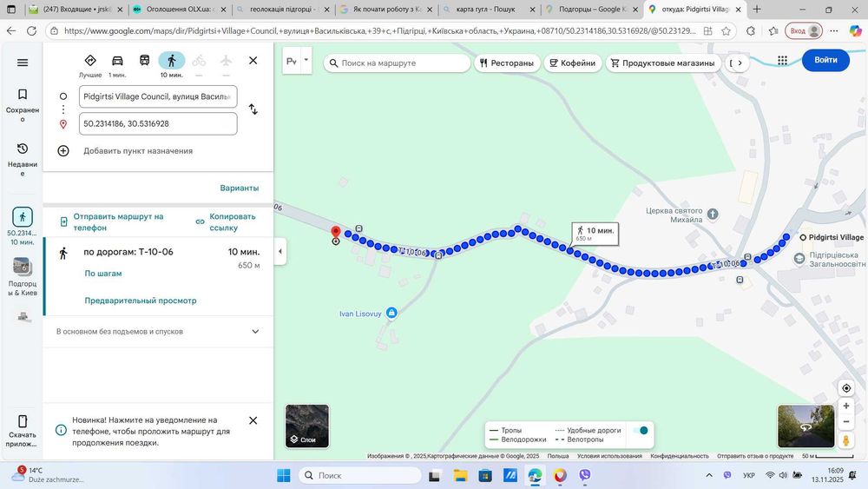Switch to Подгорцы Google Maps tab

(593, 10)
